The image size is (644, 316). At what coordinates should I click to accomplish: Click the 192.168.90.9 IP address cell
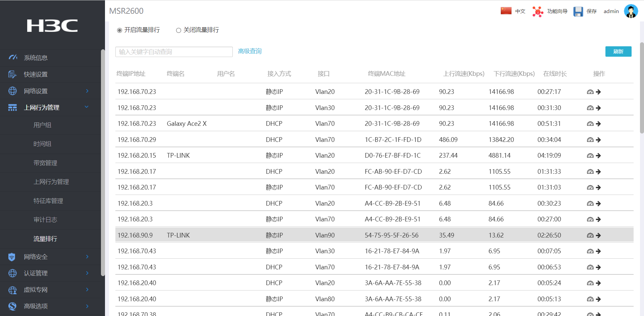pos(135,235)
